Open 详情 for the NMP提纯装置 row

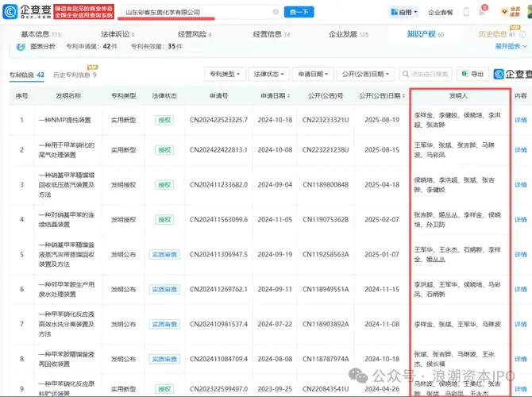point(520,120)
